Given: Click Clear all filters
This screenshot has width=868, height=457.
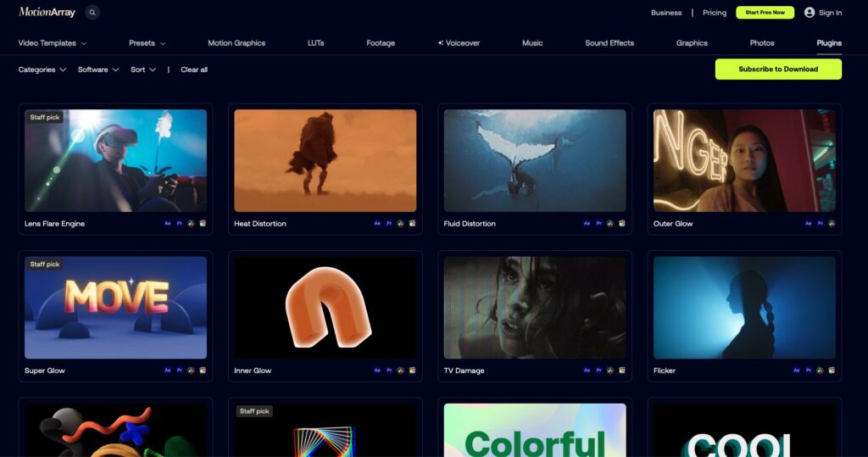Looking at the screenshot, I should [x=194, y=70].
